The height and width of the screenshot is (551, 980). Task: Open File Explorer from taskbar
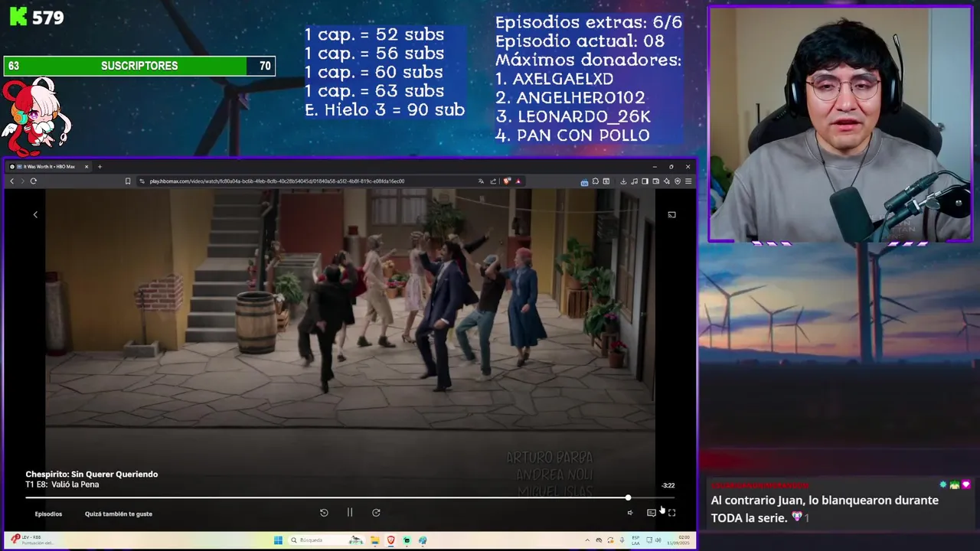374,540
